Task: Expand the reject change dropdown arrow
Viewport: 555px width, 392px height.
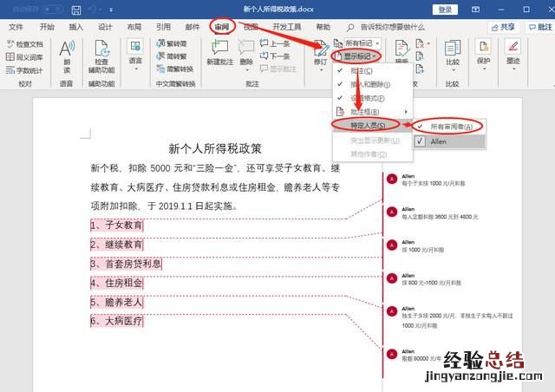Action: [428, 44]
